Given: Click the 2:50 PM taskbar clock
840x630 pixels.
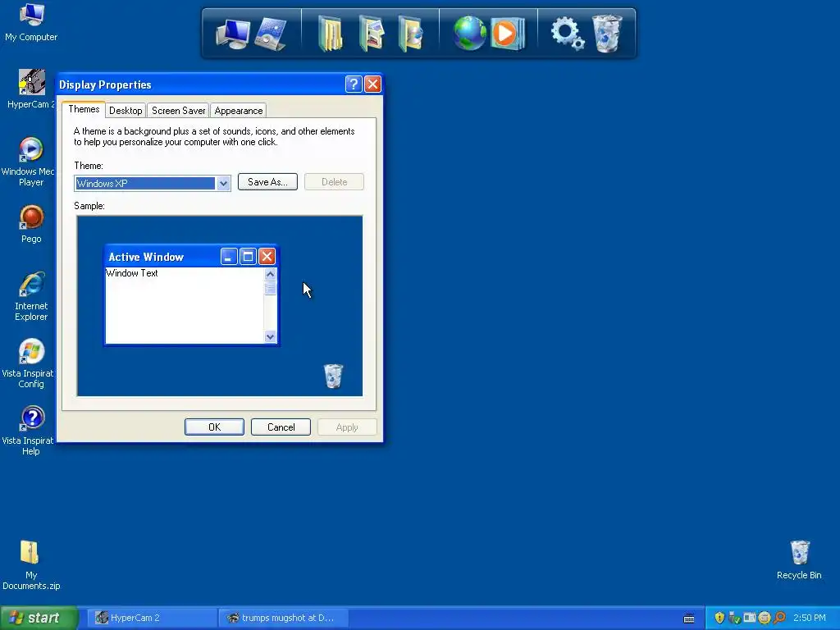Looking at the screenshot, I should tap(810, 618).
